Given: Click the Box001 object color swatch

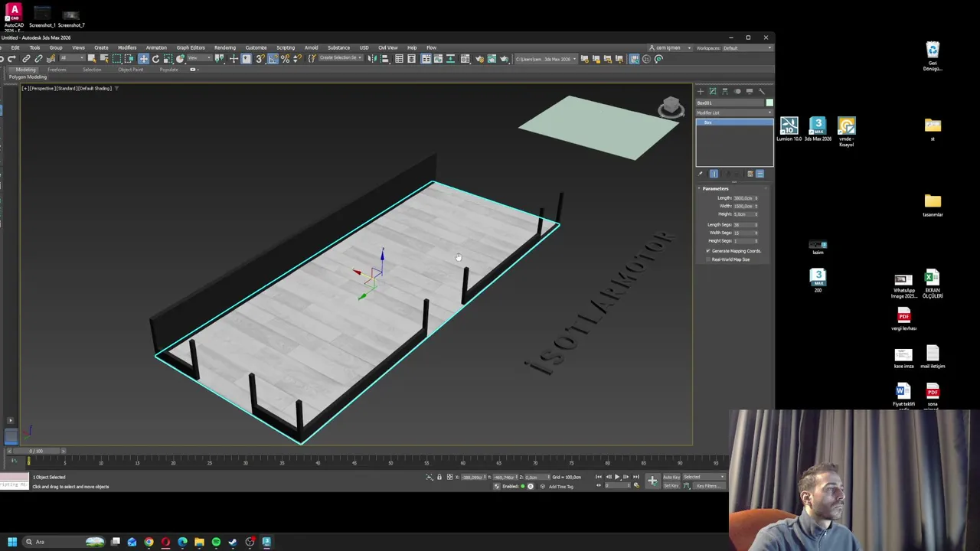Looking at the screenshot, I should click(769, 103).
